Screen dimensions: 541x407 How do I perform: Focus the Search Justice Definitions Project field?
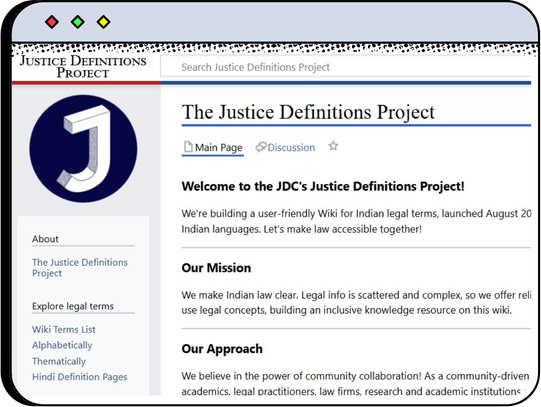(x=345, y=67)
